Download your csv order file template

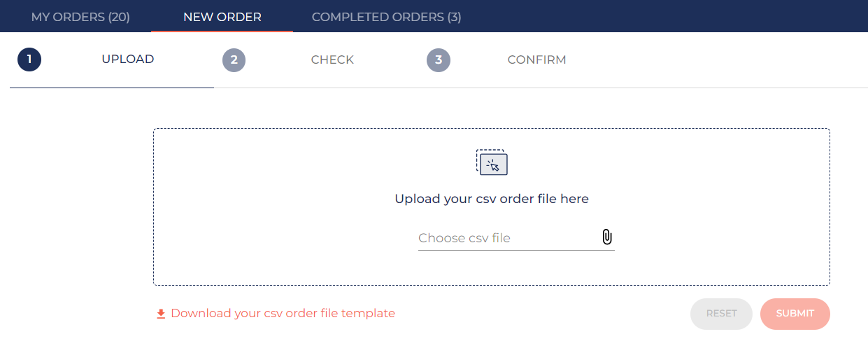click(x=283, y=314)
